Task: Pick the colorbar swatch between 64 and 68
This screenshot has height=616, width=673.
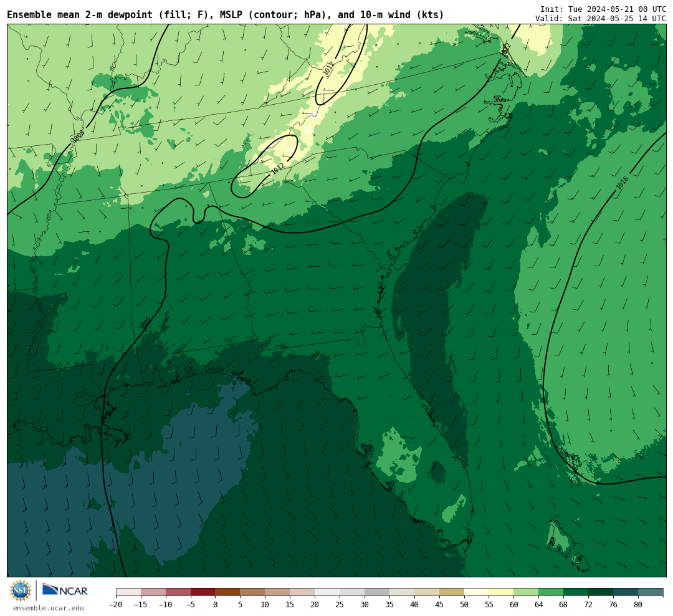Action: [x=551, y=592]
